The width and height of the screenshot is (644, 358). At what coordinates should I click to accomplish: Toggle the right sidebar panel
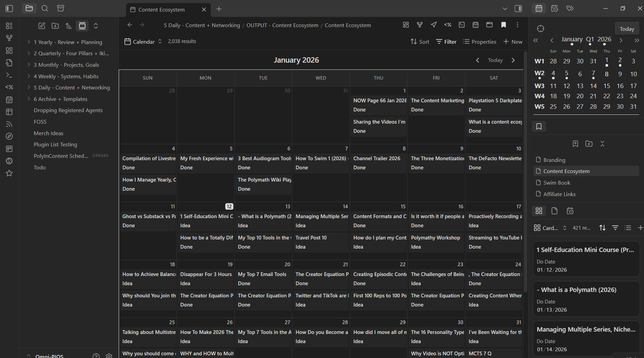point(518,8)
